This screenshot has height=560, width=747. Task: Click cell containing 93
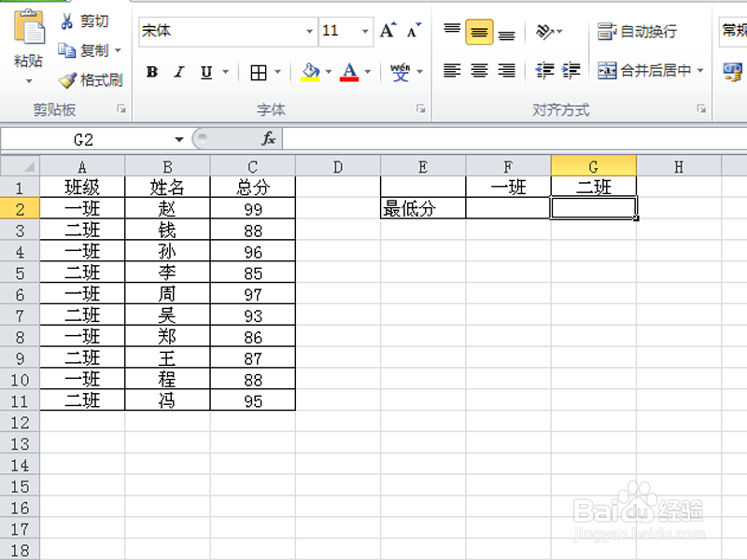click(x=253, y=315)
